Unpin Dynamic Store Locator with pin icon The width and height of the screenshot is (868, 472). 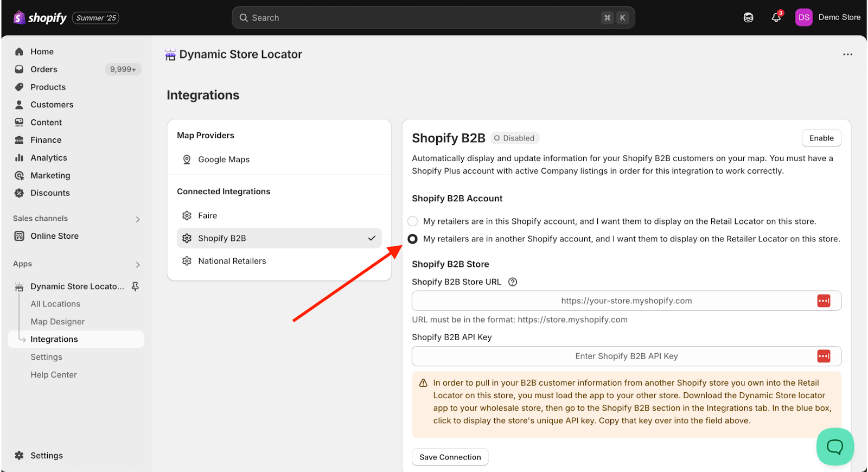[x=135, y=286]
